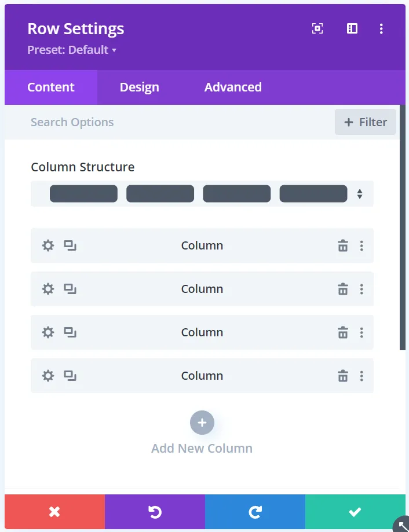Click the plus icon to add column
This screenshot has width=409, height=532.
[202, 423]
